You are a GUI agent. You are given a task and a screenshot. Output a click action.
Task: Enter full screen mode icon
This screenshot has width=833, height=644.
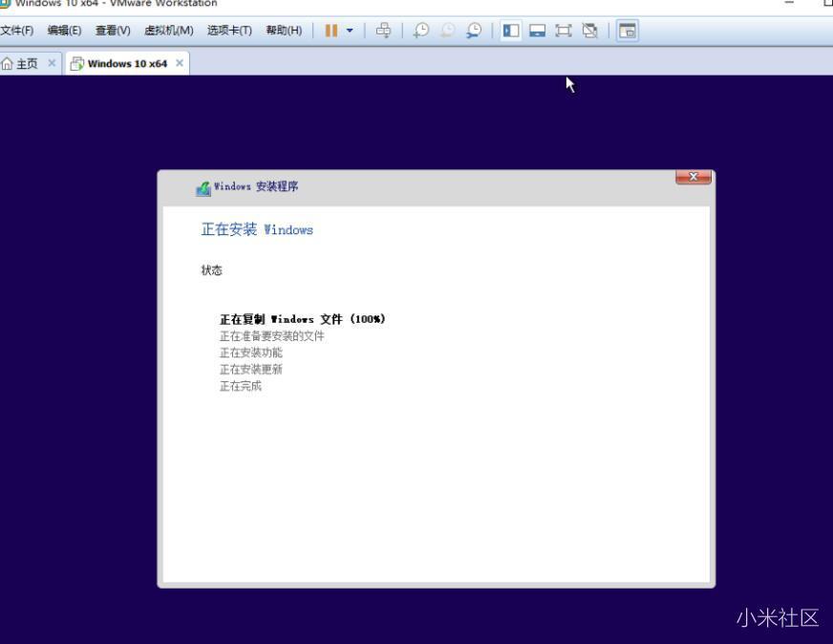point(563,31)
